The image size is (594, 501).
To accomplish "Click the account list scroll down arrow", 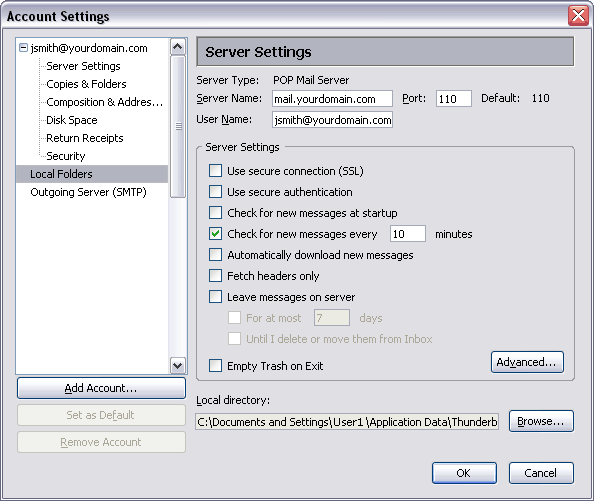I will (178, 366).
